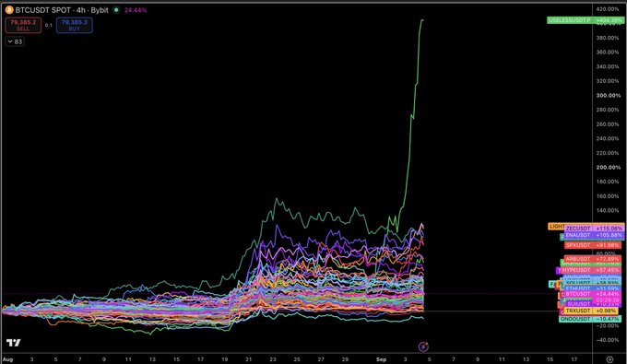The image size is (627, 364).
Task: Click the 200.00% price scale level
Action: pyautogui.click(x=609, y=168)
